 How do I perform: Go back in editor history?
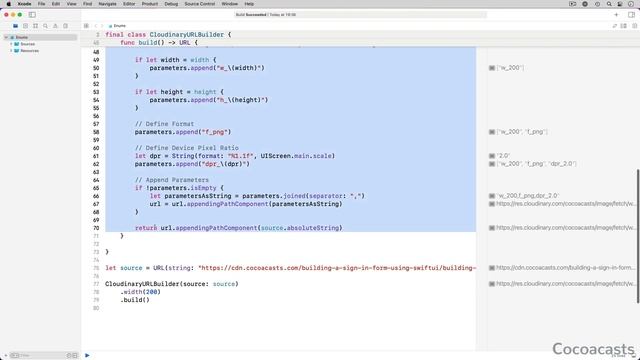click(96, 26)
